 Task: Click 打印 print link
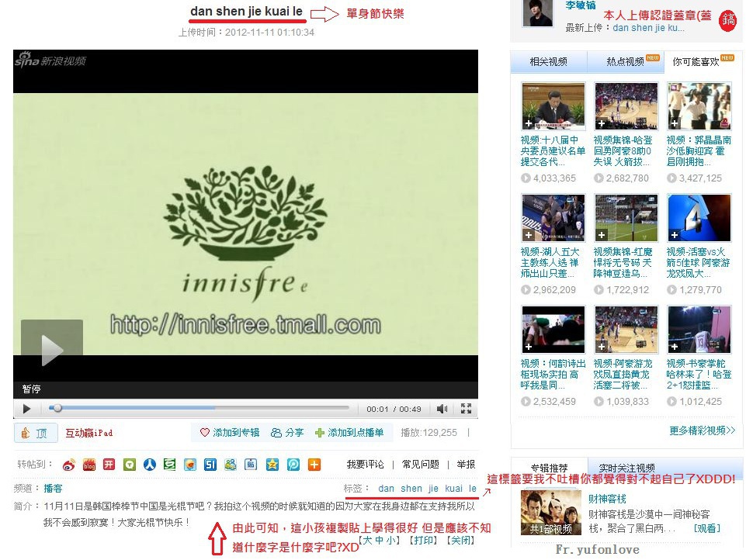423,540
